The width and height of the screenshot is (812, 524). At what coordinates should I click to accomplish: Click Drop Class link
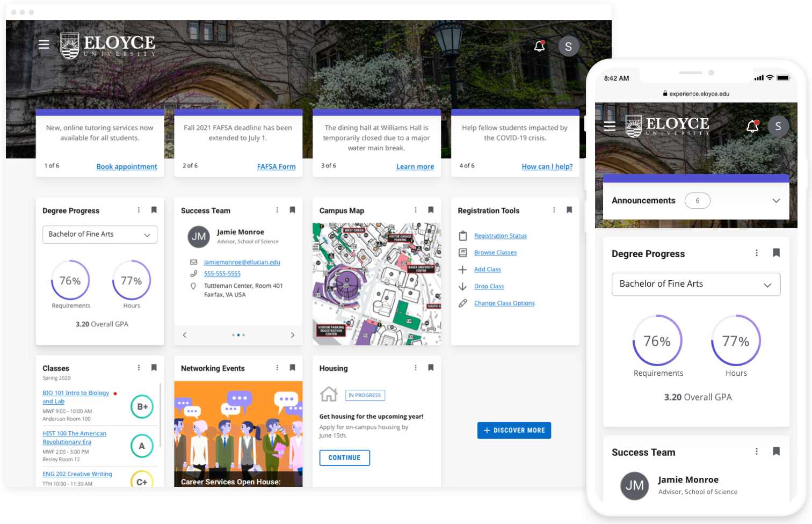489,287
